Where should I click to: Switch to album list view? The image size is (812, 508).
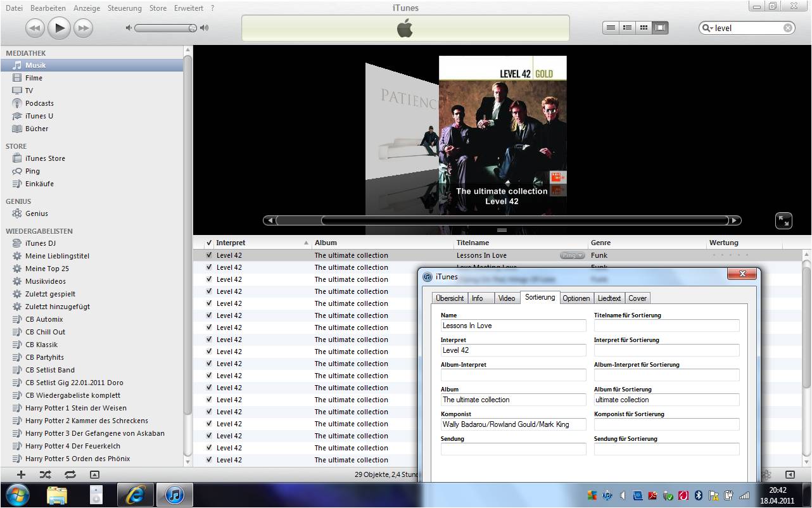click(627, 28)
